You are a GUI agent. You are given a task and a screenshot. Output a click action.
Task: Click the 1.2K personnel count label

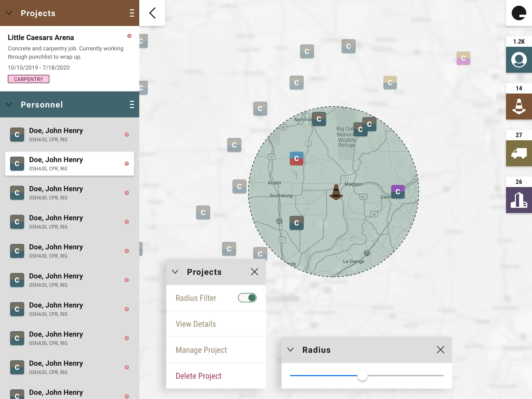(x=519, y=42)
